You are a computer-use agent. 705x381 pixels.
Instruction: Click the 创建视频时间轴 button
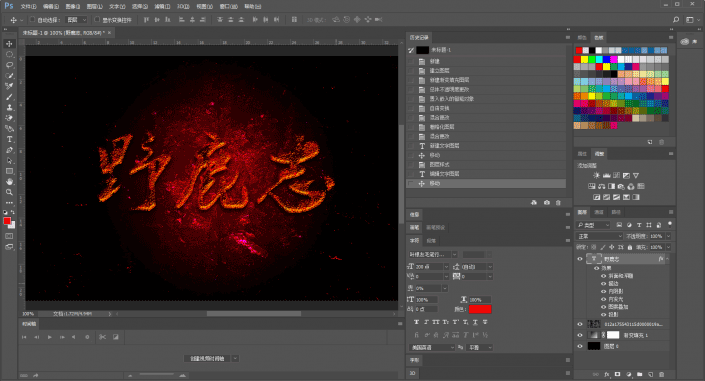click(207, 359)
